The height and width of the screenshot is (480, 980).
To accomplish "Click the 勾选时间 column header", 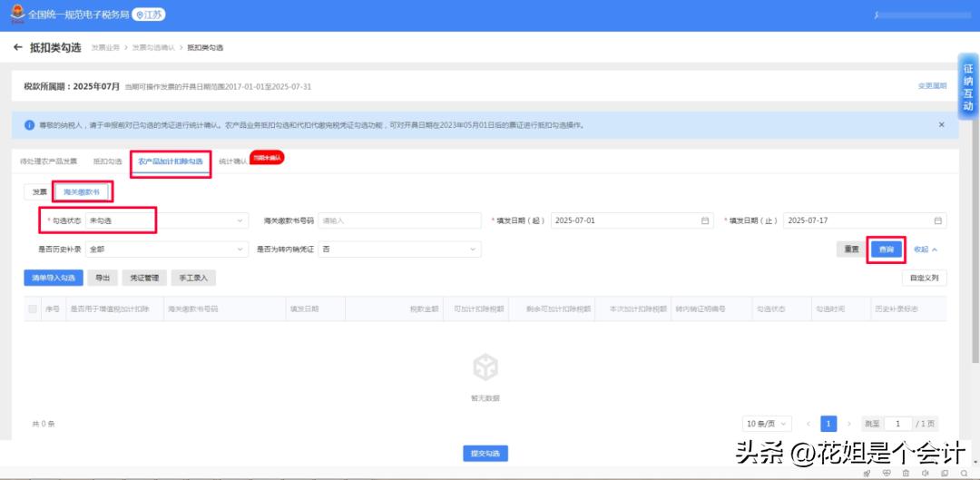I will pyautogui.click(x=829, y=309).
